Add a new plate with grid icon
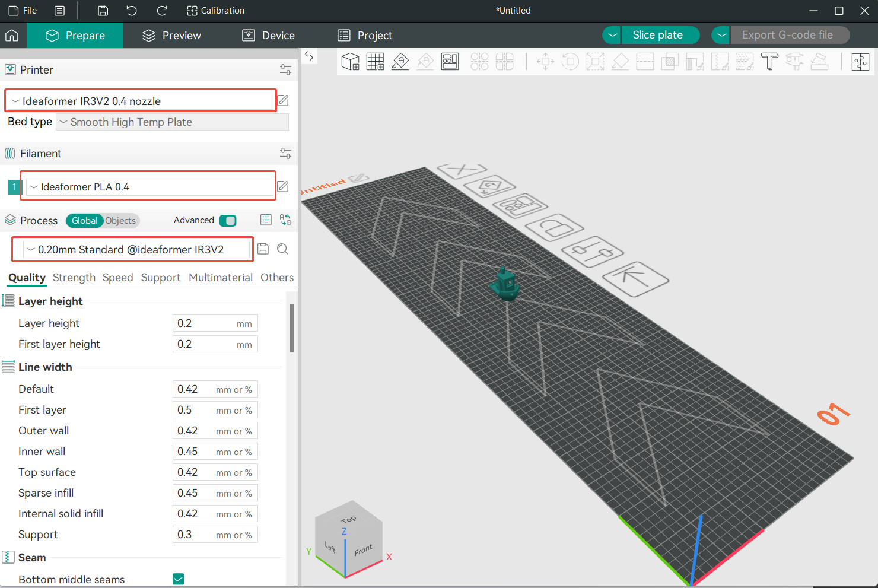This screenshot has height=588, width=878. click(x=375, y=61)
